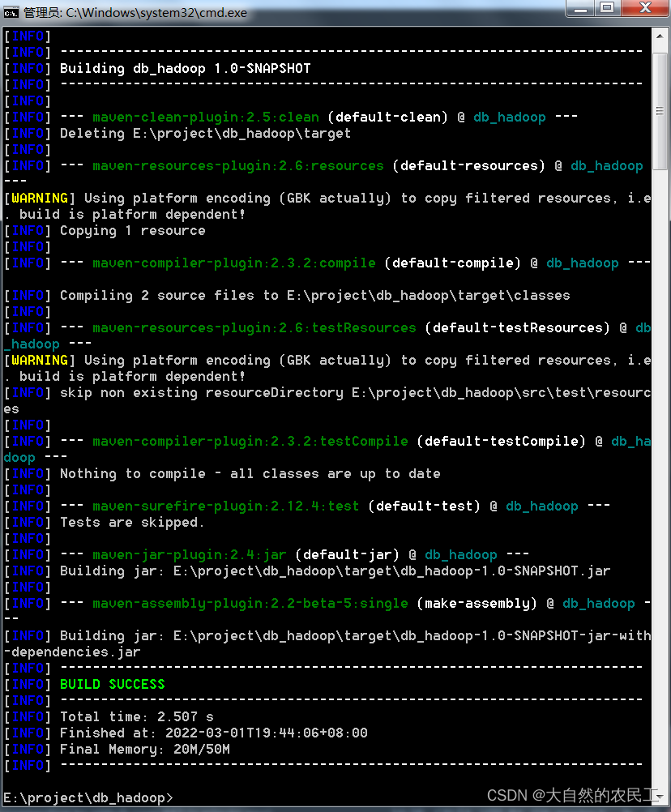This screenshot has height=812, width=671.
Task: Click '(default-clean)' text
Action: (388, 117)
